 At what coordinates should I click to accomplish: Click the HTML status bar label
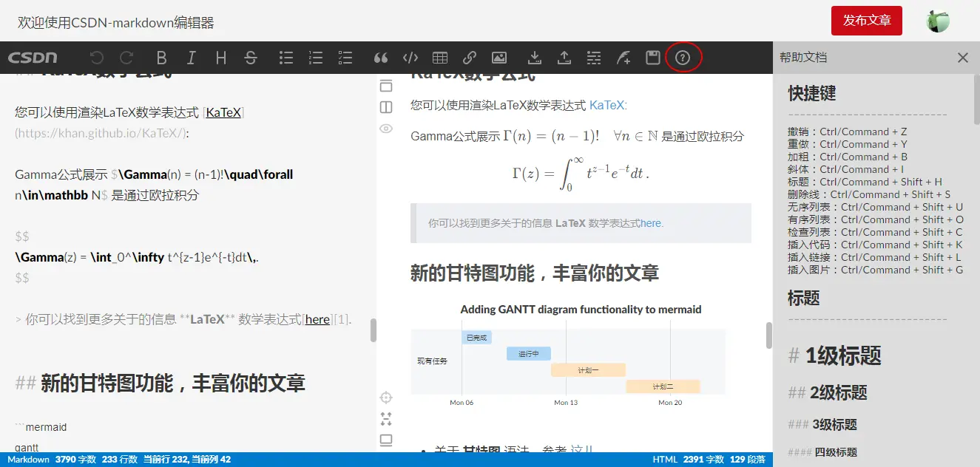coord(665,460)
